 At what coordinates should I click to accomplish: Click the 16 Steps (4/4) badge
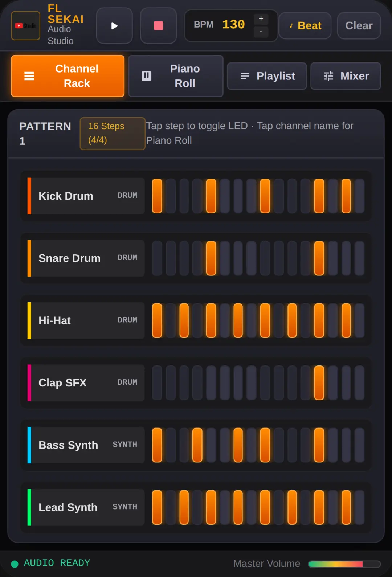coord(113,133)
